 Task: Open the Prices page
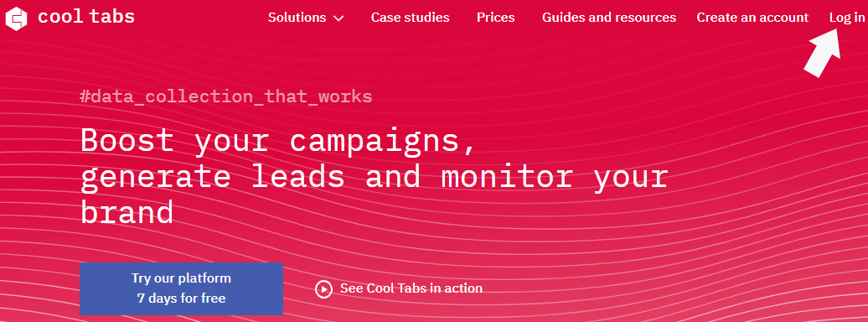pos(495,18)
